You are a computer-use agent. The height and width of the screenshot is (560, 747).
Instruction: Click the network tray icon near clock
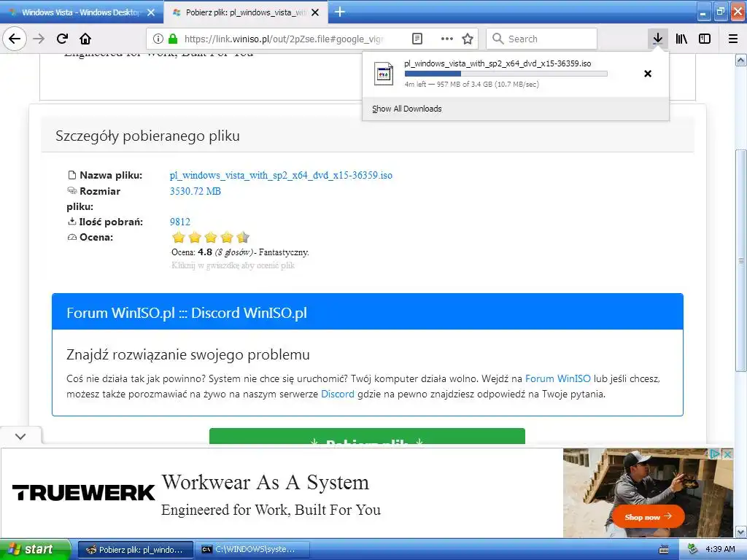click(x=693, y=549)
